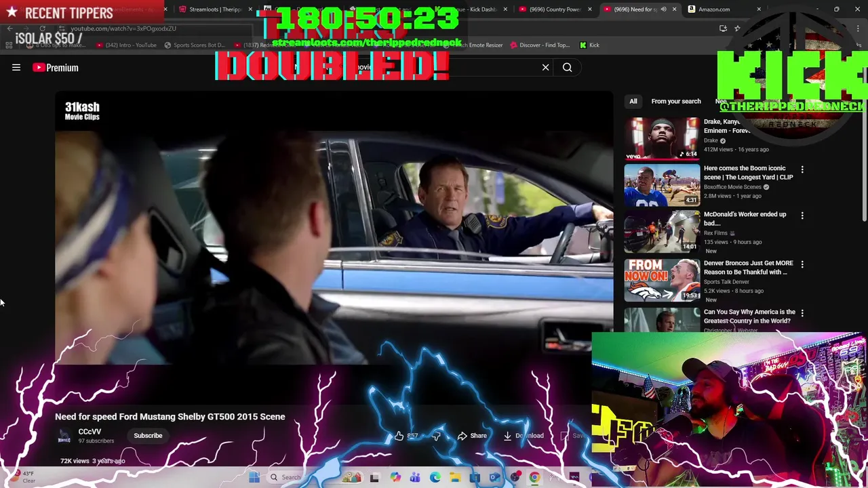Open Outlook from the taskbar
Screen dimensions: 868x488
494,477
